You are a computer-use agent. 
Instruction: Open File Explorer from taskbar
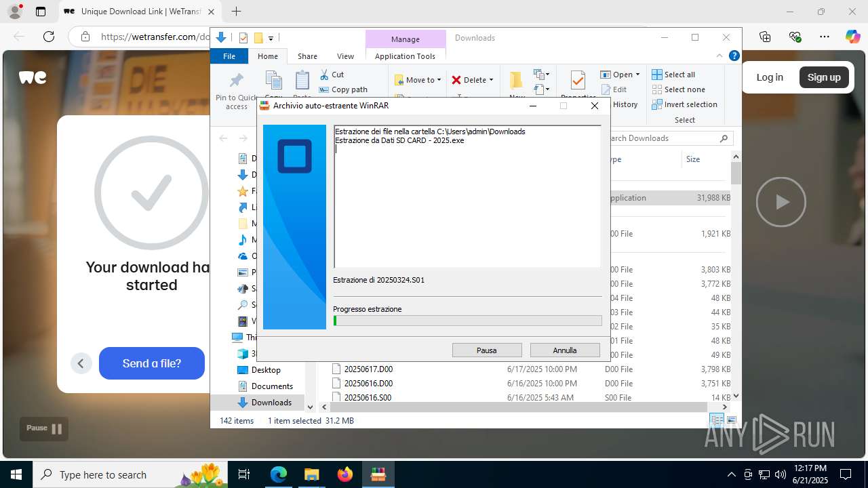coord(311,474)
